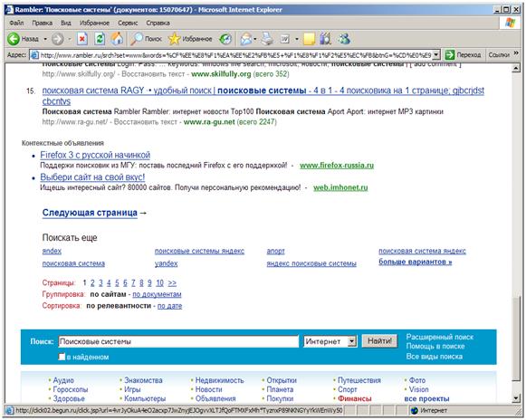Toggle the 'в найденном' checkbox

tap(62, 357)
